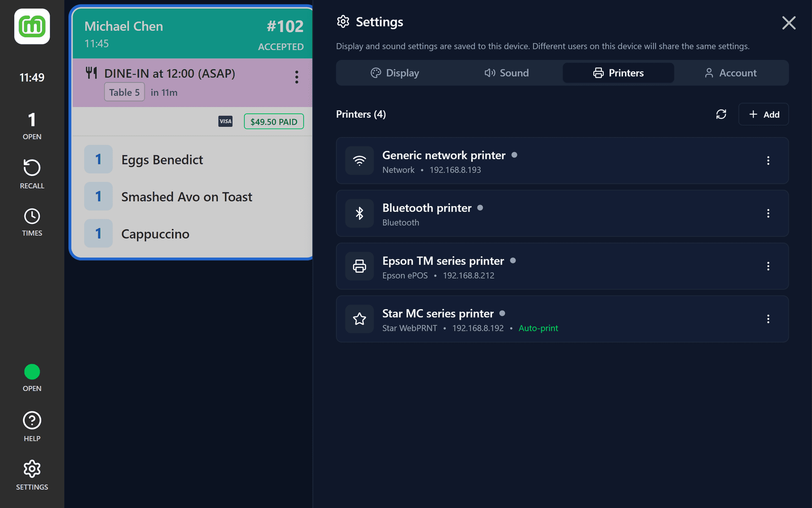This screenshot has height=508, width=812.
Task: Open order #102 three-dot menu
Action: (x=296, y=77)
